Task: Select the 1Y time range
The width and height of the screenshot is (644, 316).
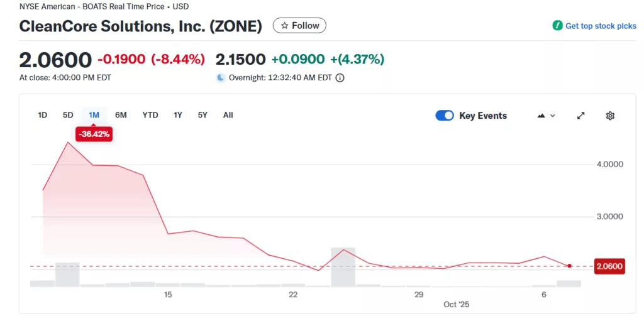Action: [178, 115]
